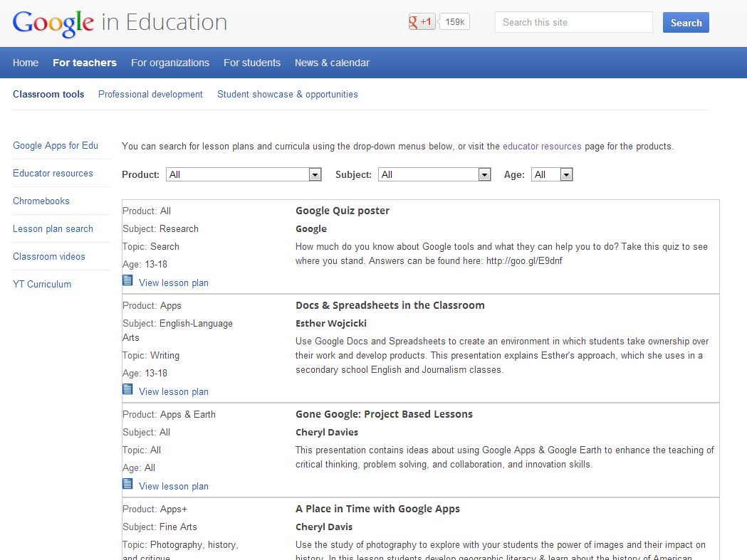The height and width of the screenshot is (560, 747).
Task: Open the News & calendar section
Action: coord(332,63)
